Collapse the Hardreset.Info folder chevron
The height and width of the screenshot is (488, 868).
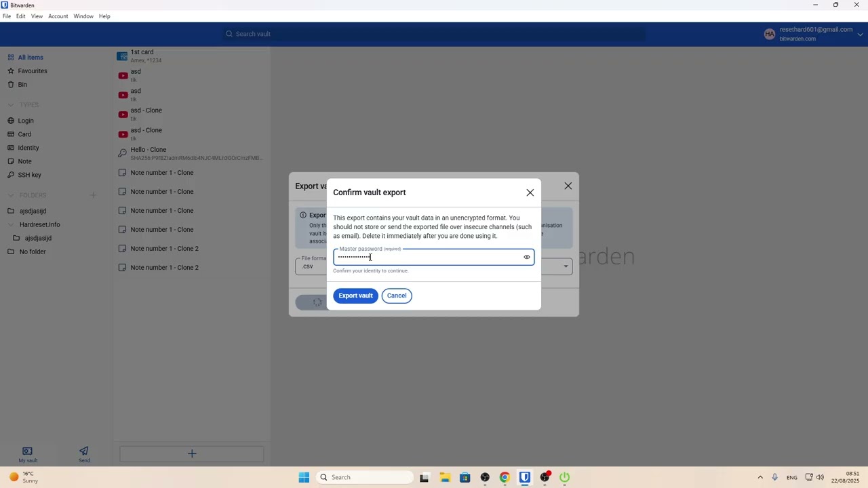coord(11,225)
